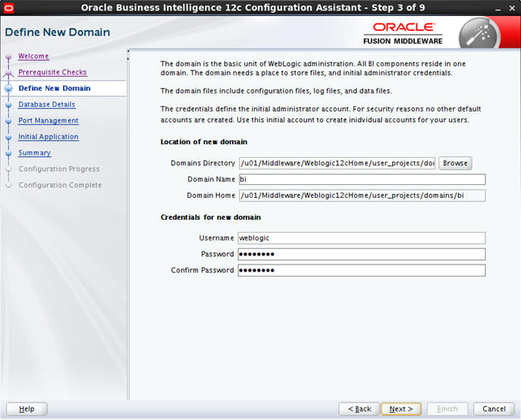Click the Oracle icon in title bar

[x=8, y=8]
